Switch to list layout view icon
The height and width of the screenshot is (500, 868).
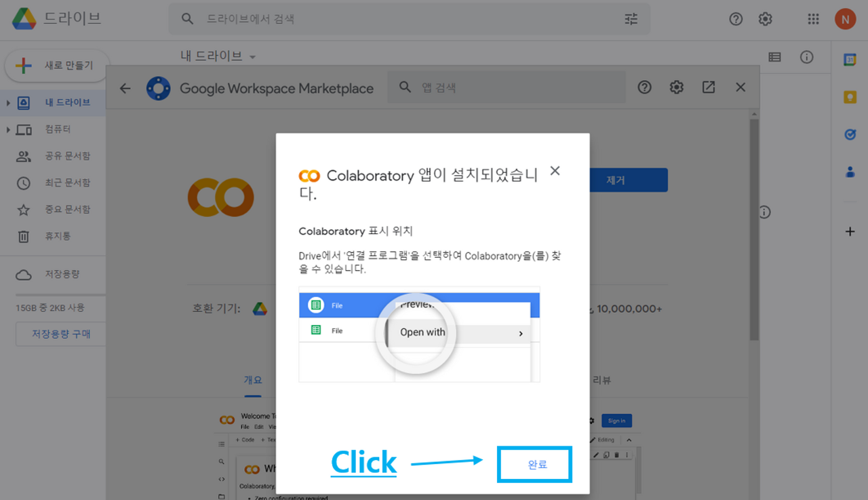(x=774, y=57)
